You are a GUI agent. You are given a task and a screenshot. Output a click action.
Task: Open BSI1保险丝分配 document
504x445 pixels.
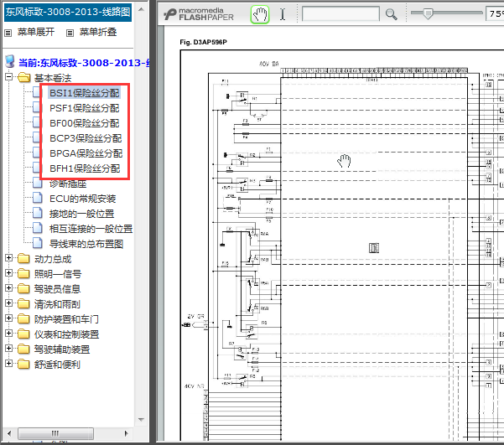coord(84,93)
